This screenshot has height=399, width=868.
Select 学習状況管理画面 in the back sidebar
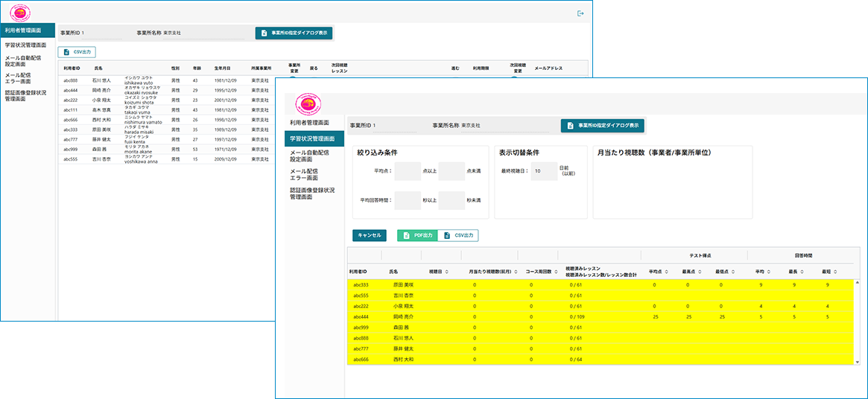[x=26, y=45]
